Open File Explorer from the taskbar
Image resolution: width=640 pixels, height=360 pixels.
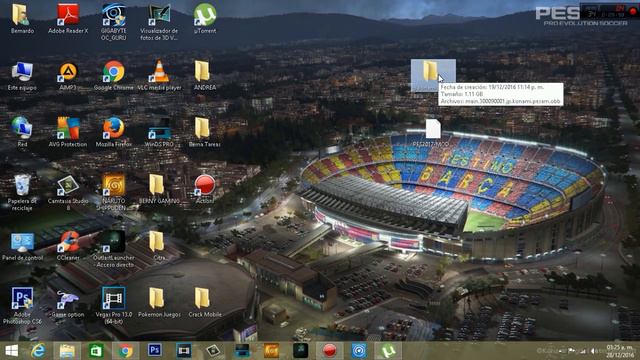tap(67, 351)
